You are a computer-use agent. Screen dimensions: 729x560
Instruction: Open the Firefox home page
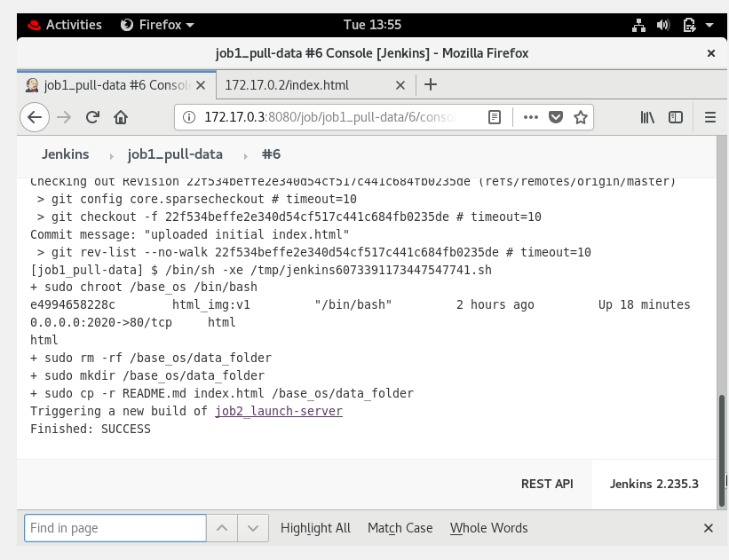121,117
